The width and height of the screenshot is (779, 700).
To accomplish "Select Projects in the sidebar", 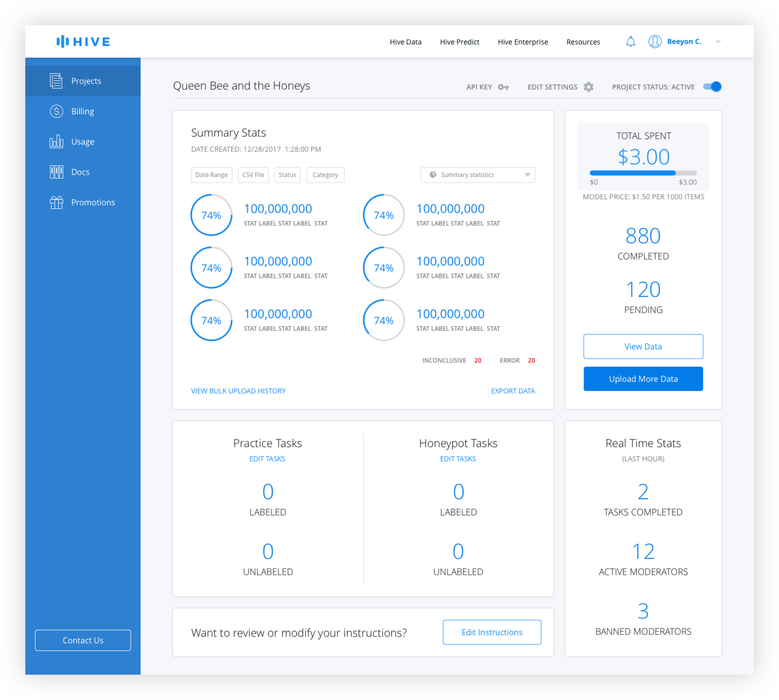I will [83, 81].
